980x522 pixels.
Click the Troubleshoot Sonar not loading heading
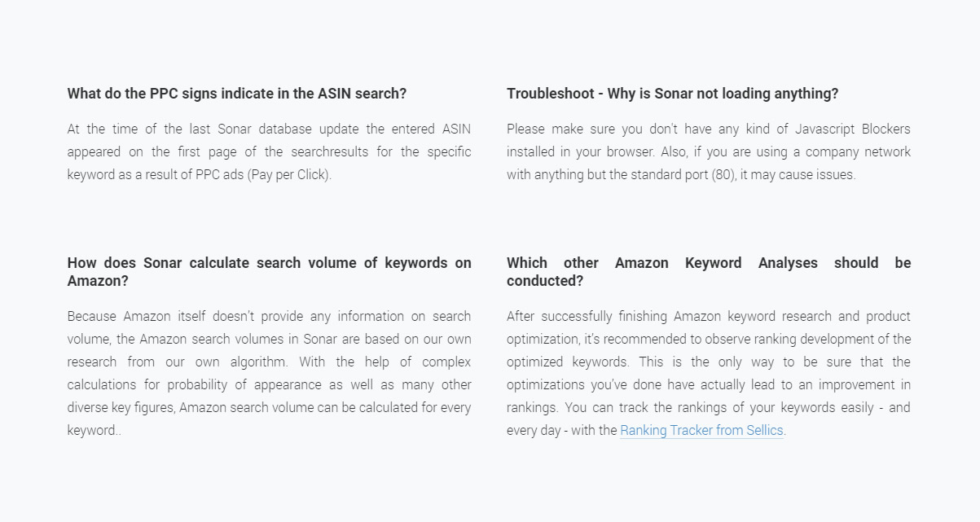click(x=672, y=94)
